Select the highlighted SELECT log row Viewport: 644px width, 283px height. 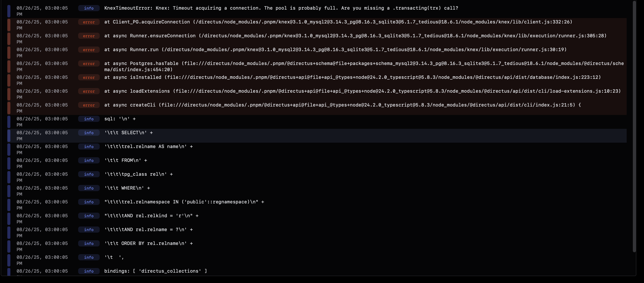(x=129, y=133)
